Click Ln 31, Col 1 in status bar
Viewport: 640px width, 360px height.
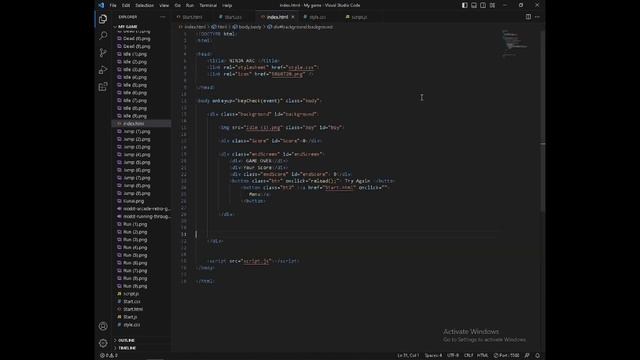(408, 356)
